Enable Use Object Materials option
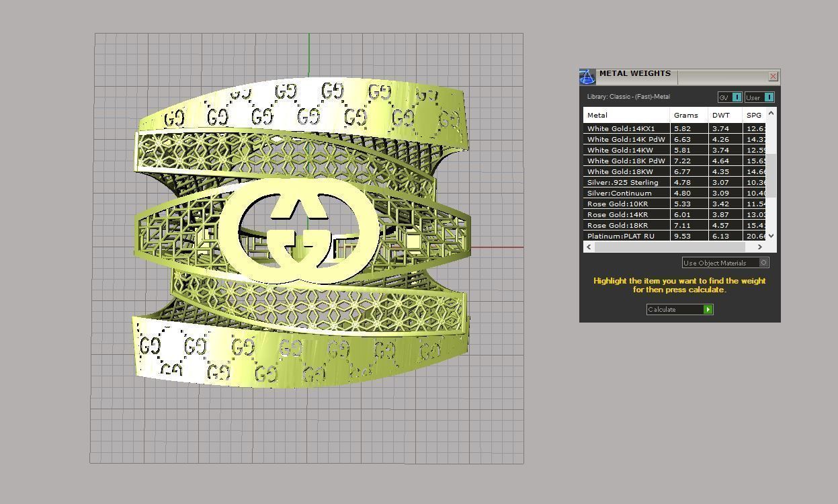The height and width of the screenshot is (504, 838). [726, 263]
